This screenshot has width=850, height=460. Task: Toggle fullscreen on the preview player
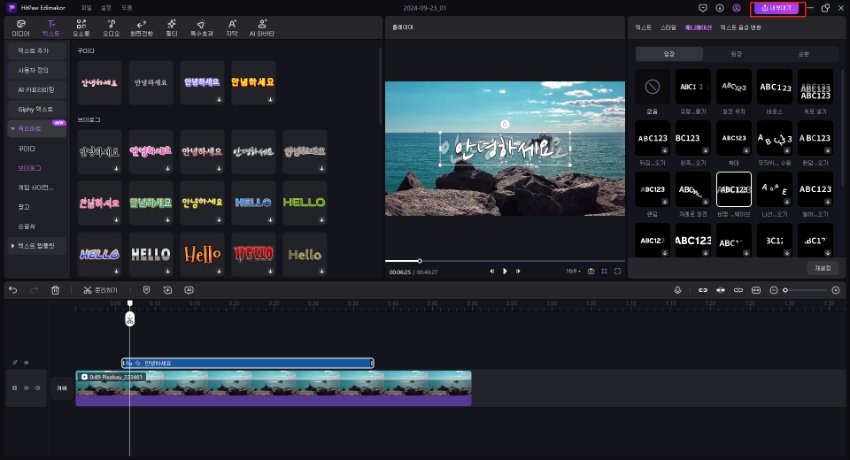618,271
